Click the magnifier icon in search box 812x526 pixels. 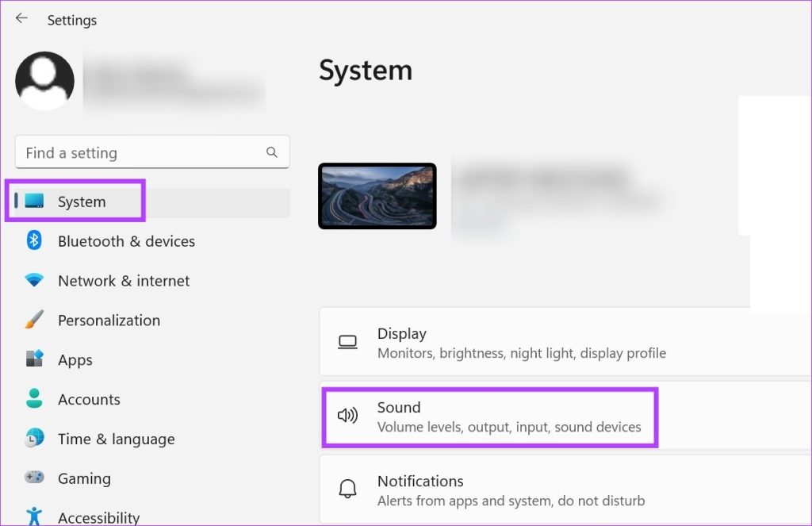[x=271, y=152]
